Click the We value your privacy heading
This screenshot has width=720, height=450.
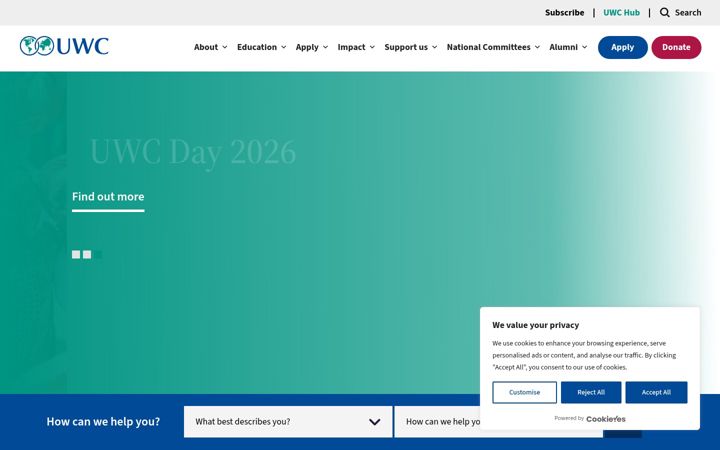(x=535, y=325)
